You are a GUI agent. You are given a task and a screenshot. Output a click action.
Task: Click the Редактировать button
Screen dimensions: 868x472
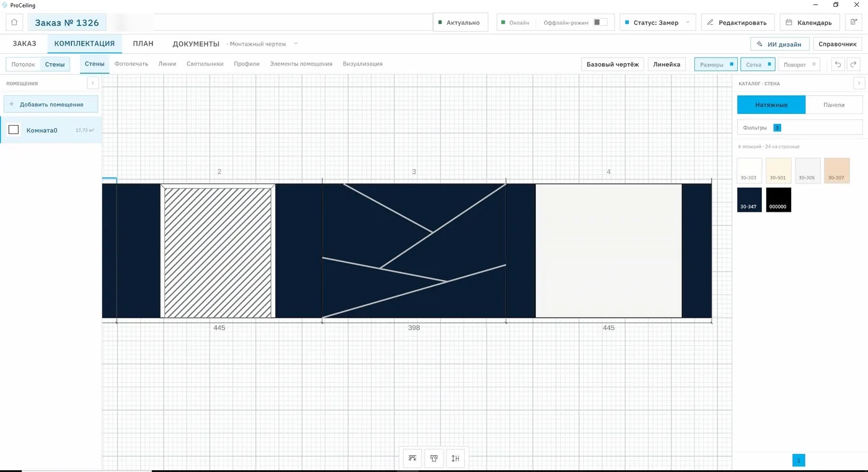738,22
